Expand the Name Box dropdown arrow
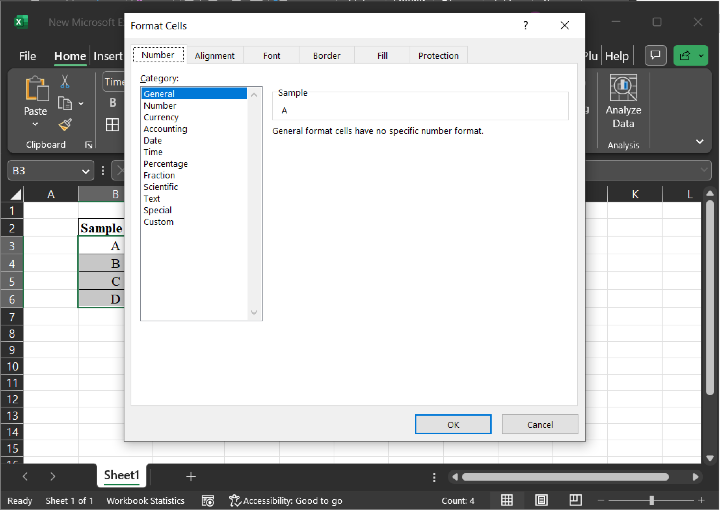The image size is (720, 510). pyautogui.click(x=87, y=171)
